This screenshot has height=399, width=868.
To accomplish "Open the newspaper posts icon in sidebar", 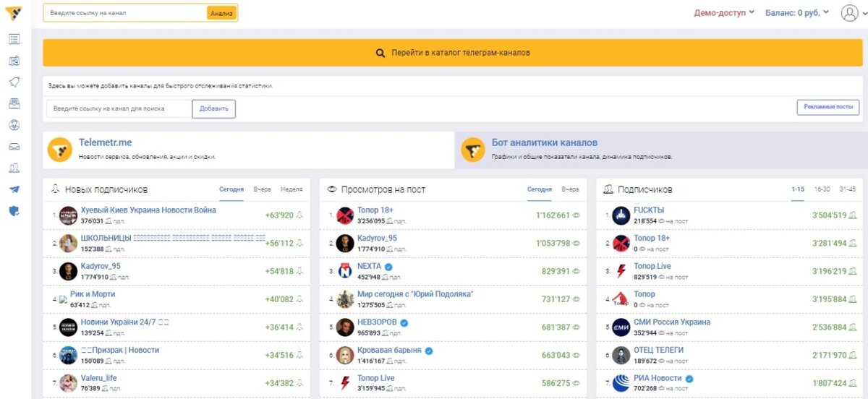I will 14,61.
